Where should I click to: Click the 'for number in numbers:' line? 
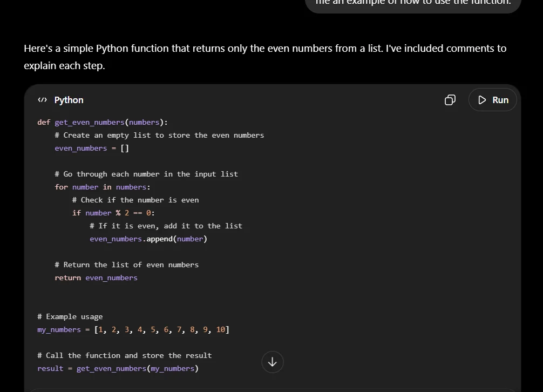point(103,187)
